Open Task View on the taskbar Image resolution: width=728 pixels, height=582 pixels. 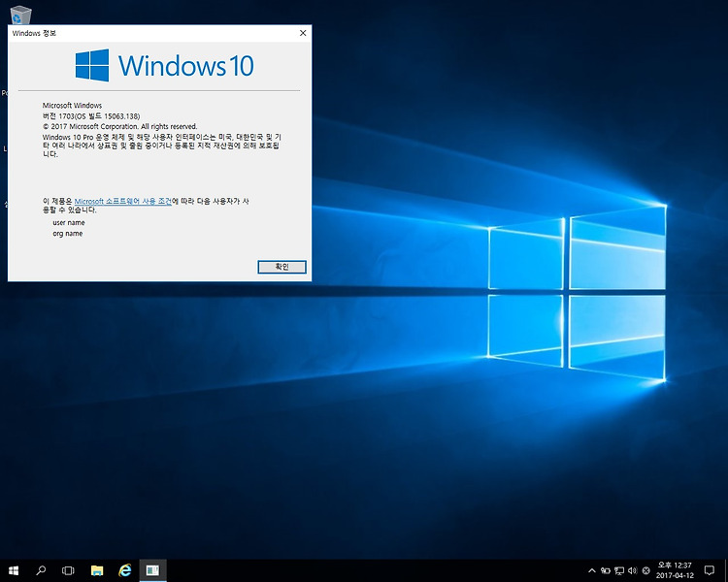pos(68,570)
